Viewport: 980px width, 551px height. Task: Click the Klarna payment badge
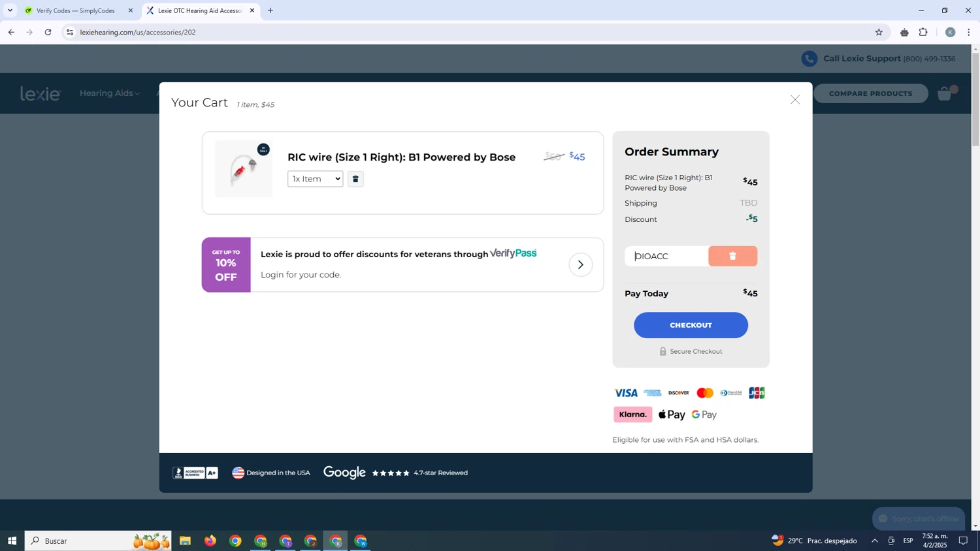pyautogui.click(x=632, y=415)
